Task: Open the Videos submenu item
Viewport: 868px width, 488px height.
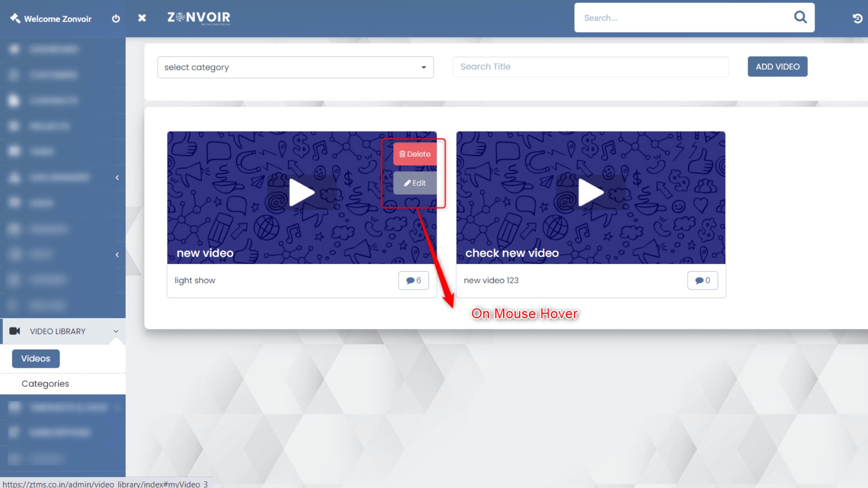Action: [36, 359]
